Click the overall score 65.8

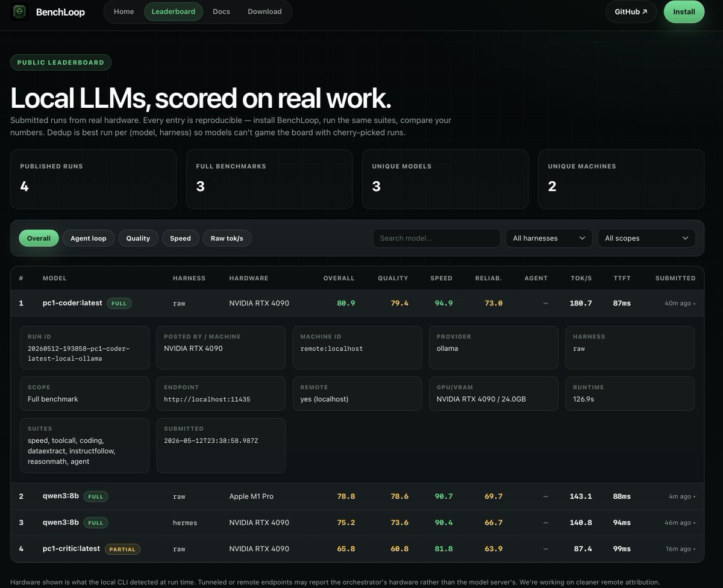(x=346, y=549)
